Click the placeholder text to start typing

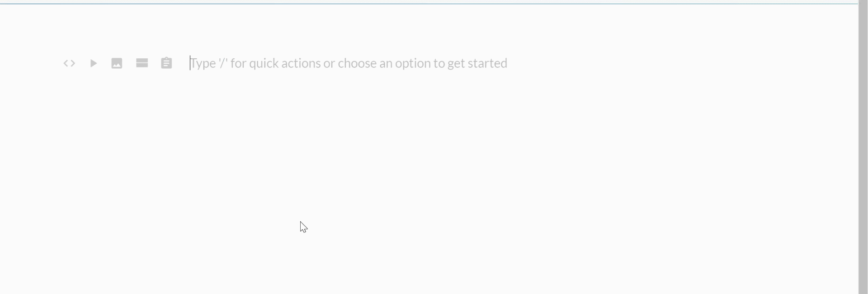point(348,63)
